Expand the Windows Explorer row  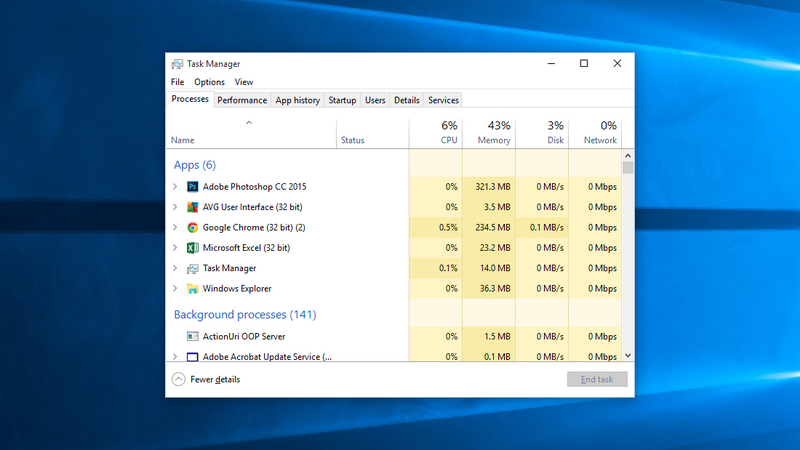(175, 289)
